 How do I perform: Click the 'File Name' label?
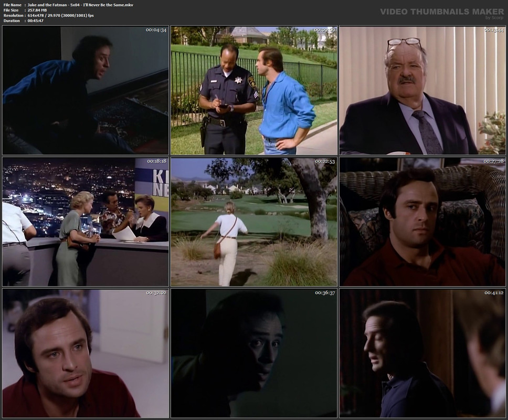(12, 5)
